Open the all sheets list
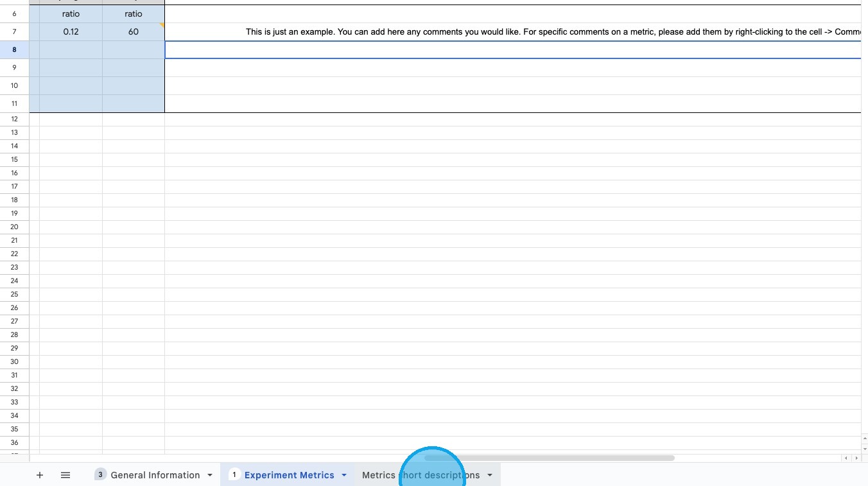This screenshot has height=486, width=868. (x=65, y=475)
